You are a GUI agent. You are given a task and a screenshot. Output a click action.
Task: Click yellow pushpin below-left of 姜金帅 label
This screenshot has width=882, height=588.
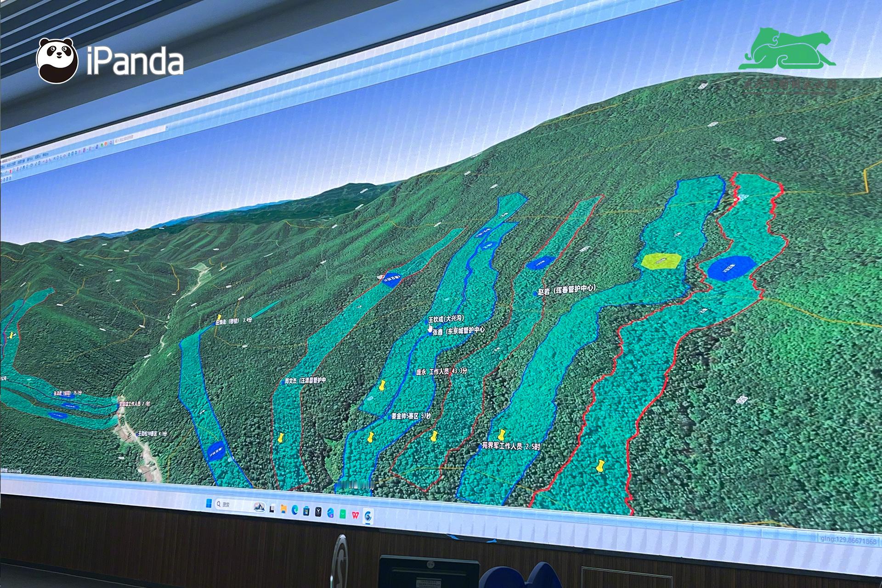point(371,437)
